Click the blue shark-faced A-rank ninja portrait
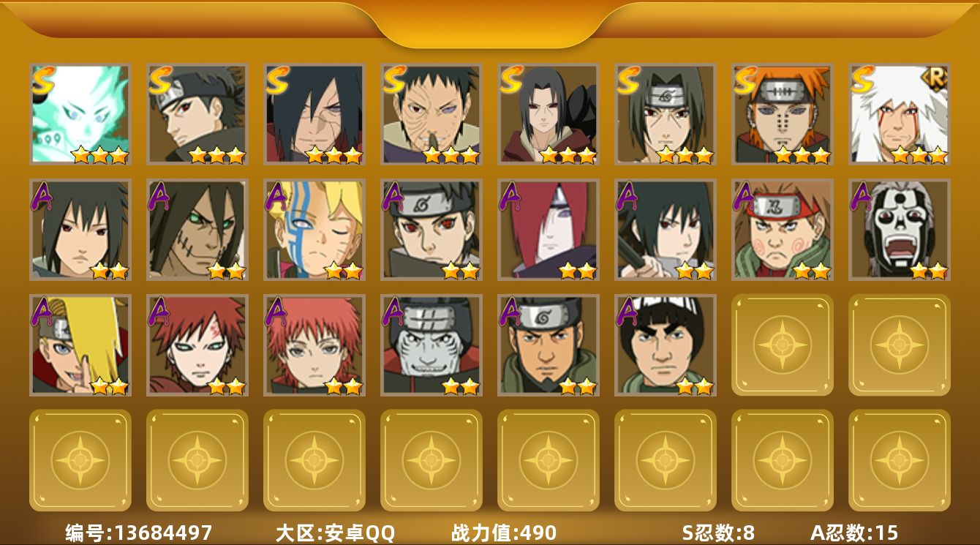980x545 pixels. point(431,345)
